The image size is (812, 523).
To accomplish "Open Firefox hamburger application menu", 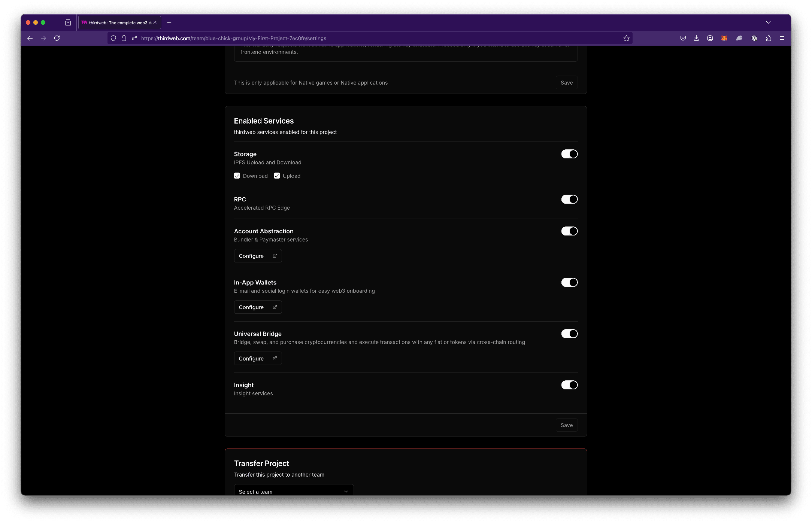I will tap(782, 38).
